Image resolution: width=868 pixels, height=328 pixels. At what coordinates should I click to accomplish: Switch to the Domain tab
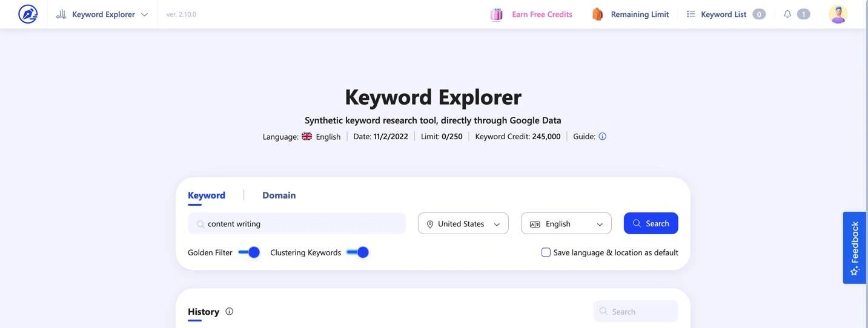(279, 195)
